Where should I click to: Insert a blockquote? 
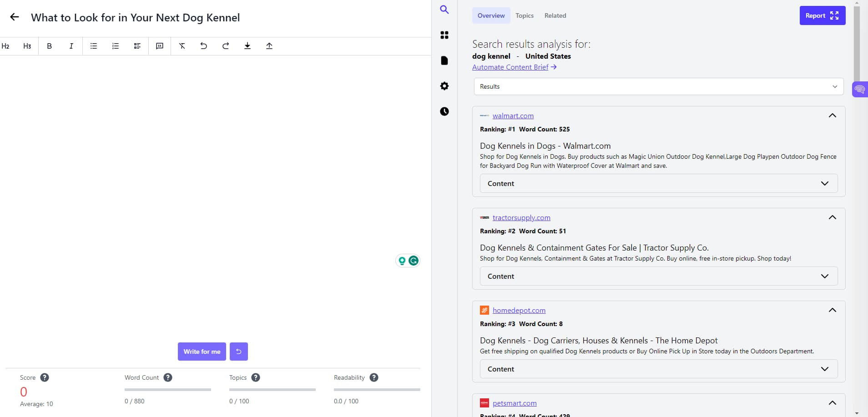coord(160,46)
